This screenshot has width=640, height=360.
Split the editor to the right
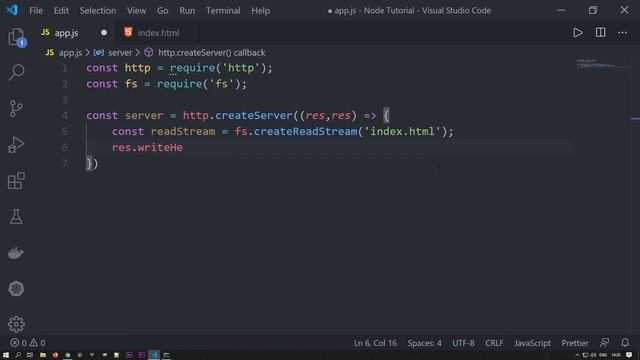pos(600,33)
